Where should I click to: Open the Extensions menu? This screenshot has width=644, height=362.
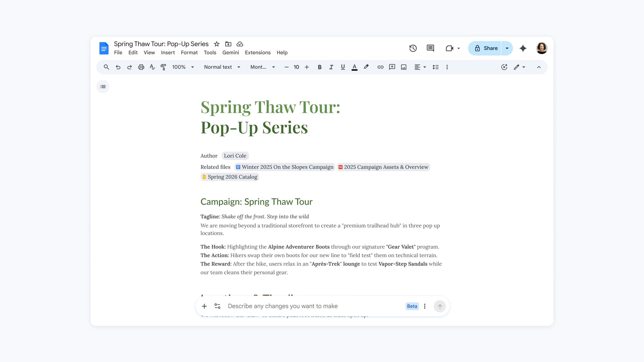point(258,52)
